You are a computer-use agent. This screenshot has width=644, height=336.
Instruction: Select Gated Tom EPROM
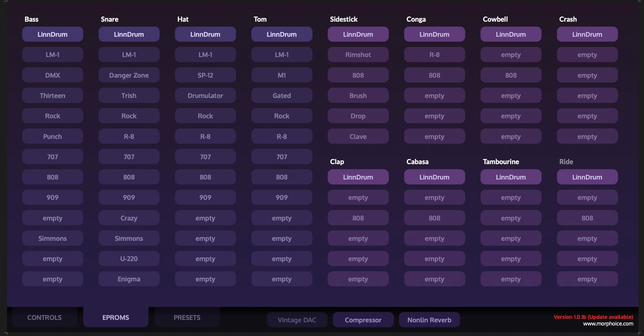[282, 96]
